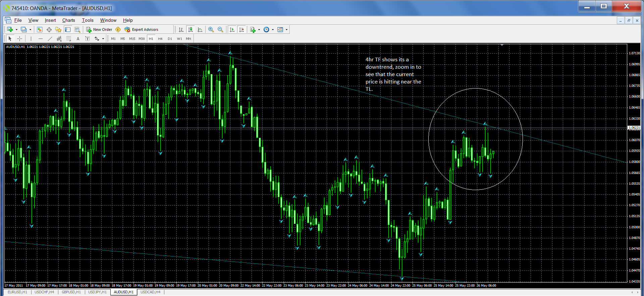Draw a vertical line tool
Image resolution: width=644 pixels, height=296 pixels.
(31, 39)
